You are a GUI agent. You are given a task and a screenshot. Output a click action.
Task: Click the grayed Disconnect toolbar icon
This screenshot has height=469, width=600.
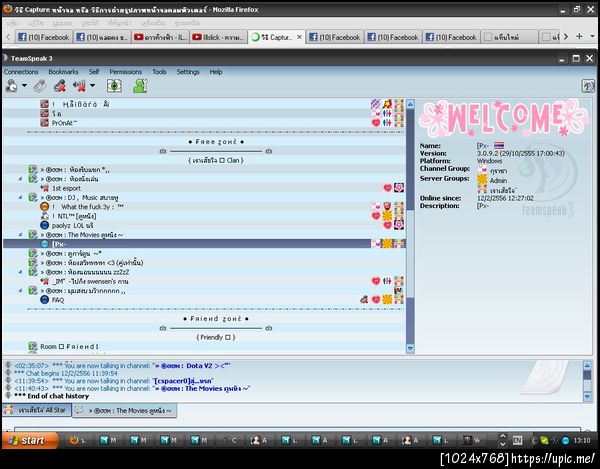click(40, 86)
